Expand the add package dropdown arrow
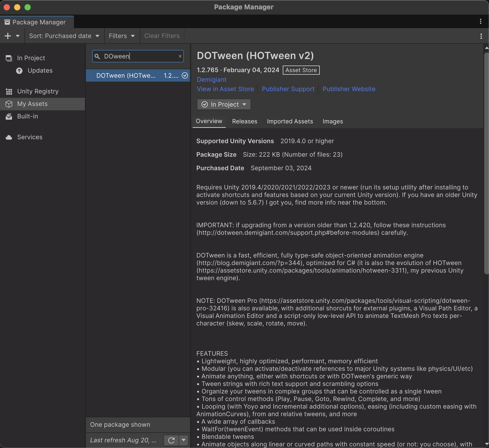 18,36
